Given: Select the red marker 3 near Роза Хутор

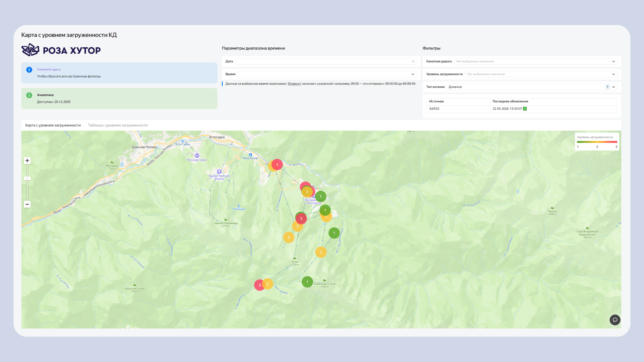Looking at the screenshot, I should click(277, 165).
